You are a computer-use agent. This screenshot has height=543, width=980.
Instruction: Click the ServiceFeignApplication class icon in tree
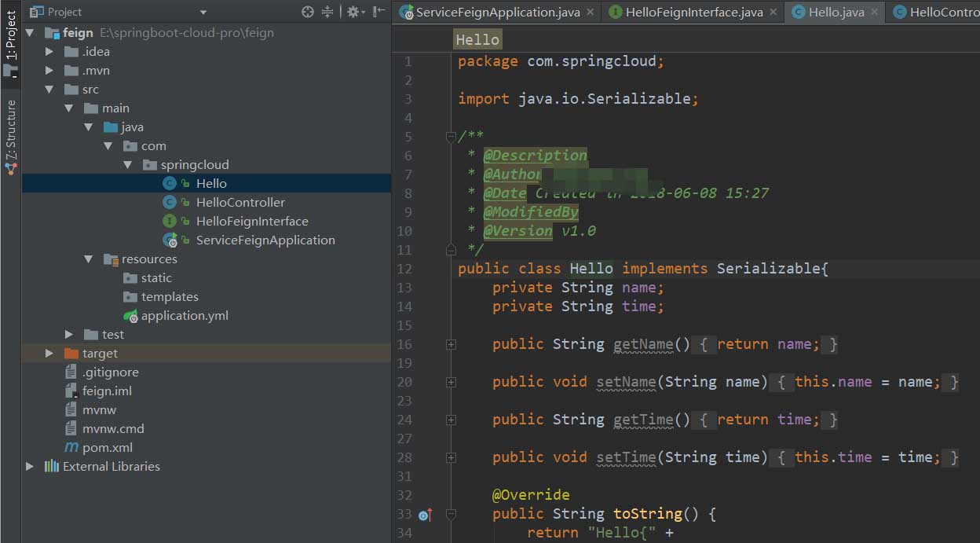pyautogui.click(x=170, y=240)
